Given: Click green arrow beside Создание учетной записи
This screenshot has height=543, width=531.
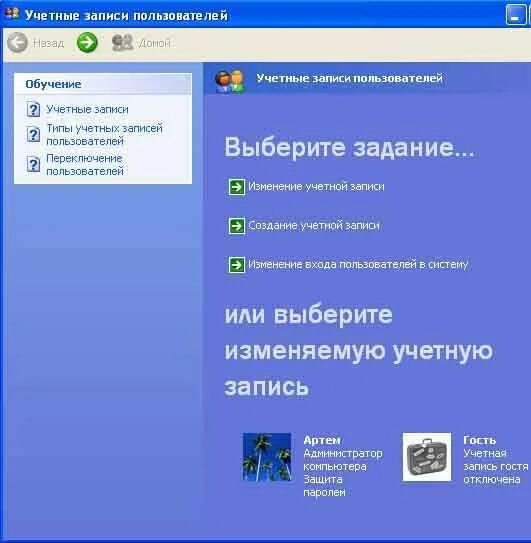Looking at the screenshot, I should (x=237, y=226).
